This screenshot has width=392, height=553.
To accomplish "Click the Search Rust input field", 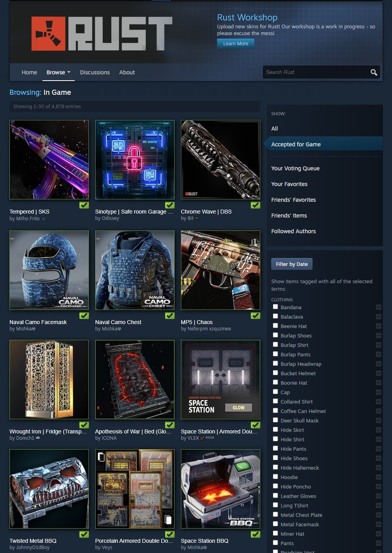I will tap(316, 72).
